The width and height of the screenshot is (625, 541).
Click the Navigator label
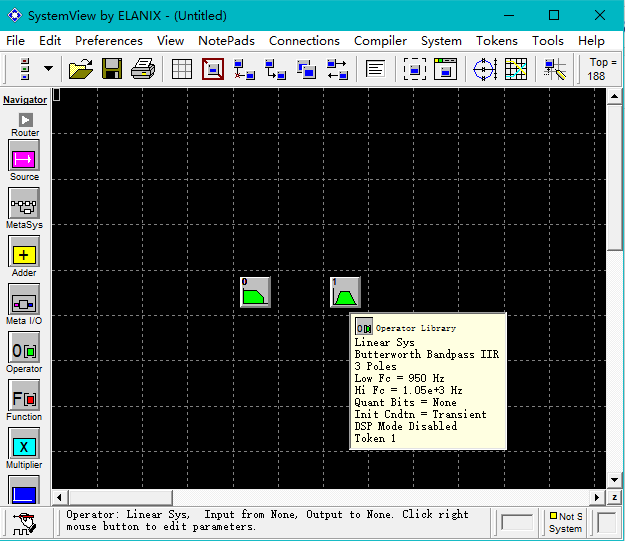[25, 100]
